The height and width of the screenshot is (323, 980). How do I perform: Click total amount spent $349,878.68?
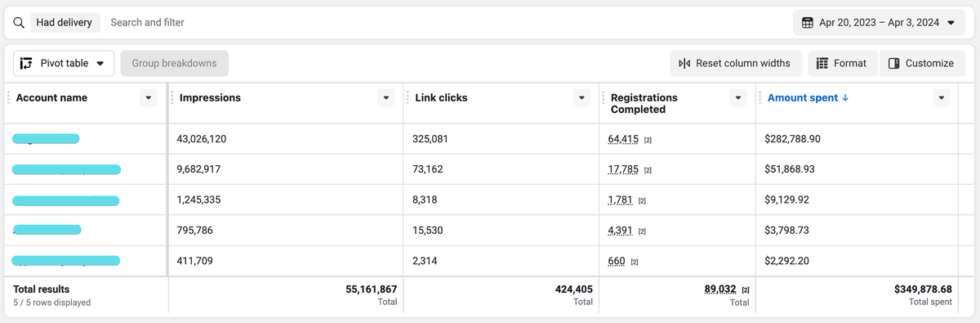click(923, 289)
